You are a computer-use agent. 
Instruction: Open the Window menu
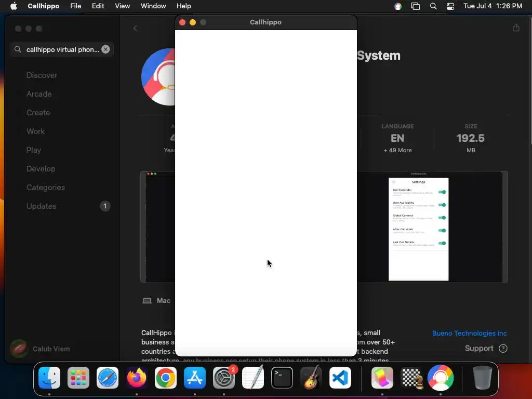(x=153, y=6)
